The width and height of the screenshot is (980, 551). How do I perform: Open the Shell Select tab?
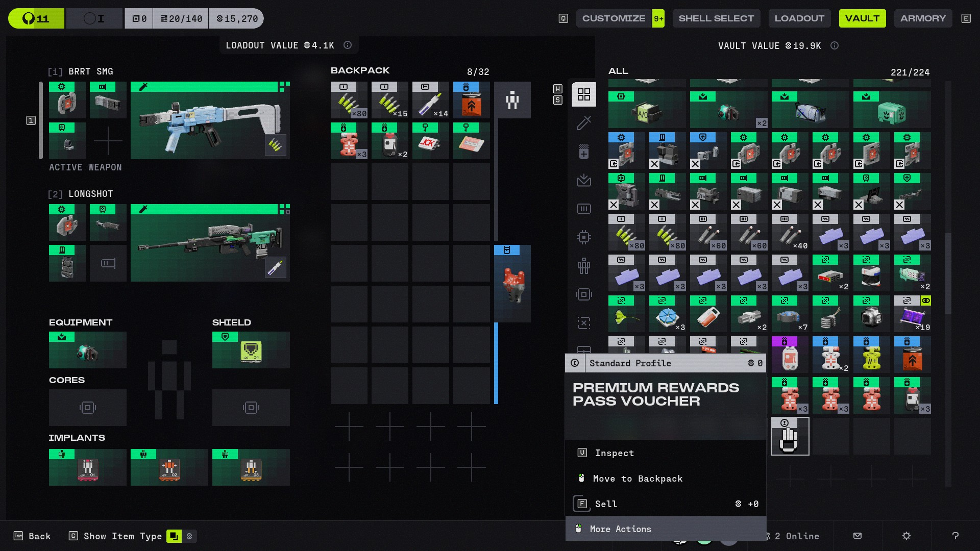click(x=716, y=18)
